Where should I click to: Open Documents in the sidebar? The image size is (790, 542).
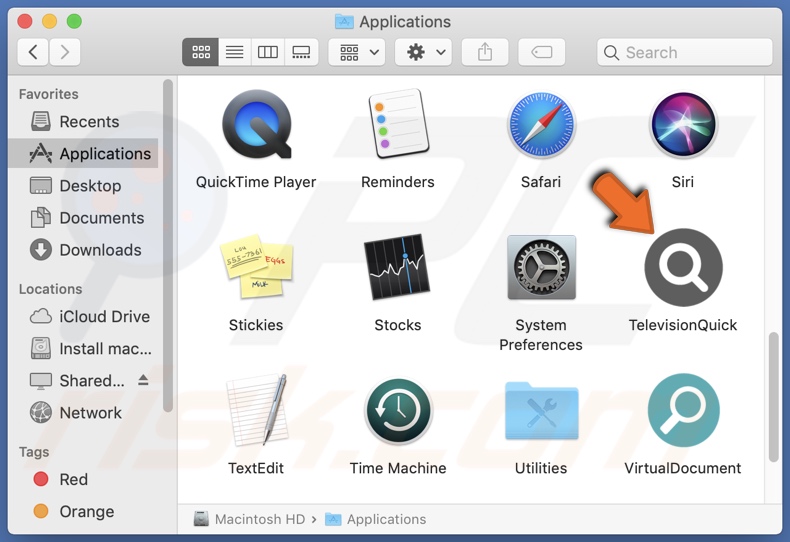(x=83, y=218)
